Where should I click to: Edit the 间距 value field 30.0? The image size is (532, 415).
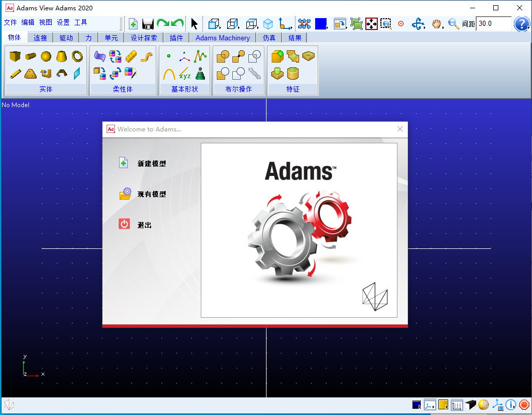(494, 24)
